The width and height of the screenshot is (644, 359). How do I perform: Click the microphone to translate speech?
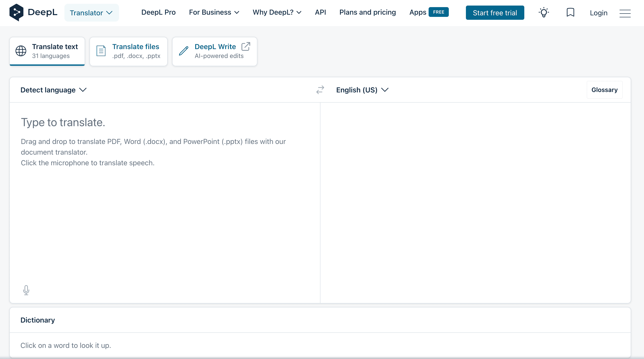(x=26, y=290)
